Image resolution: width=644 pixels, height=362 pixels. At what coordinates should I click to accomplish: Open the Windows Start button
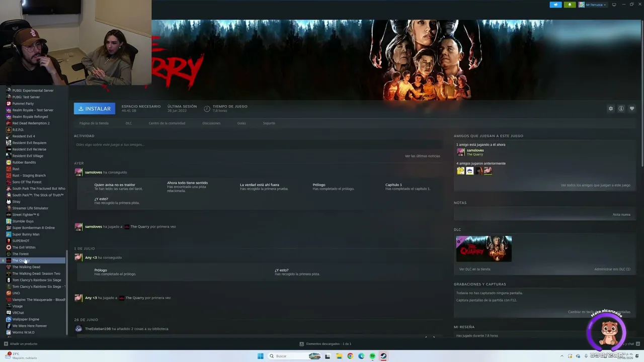(x=260, y=356)
